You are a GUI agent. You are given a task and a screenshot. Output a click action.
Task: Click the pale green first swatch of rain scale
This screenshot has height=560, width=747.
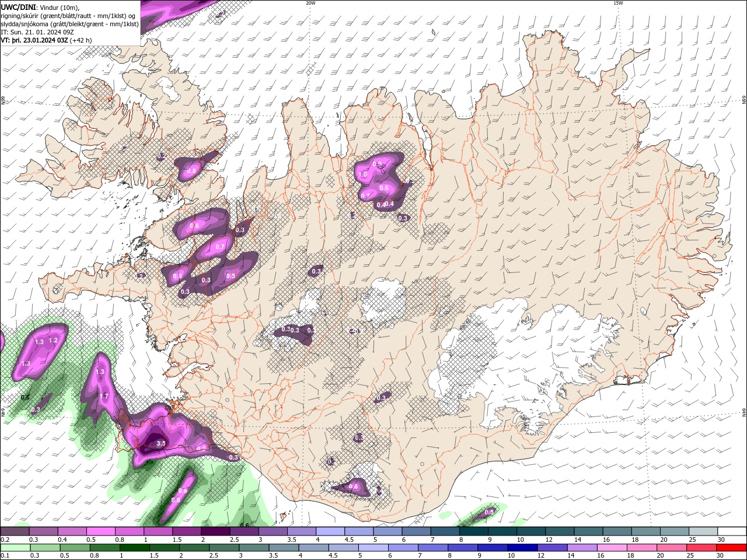click(15, 548)
